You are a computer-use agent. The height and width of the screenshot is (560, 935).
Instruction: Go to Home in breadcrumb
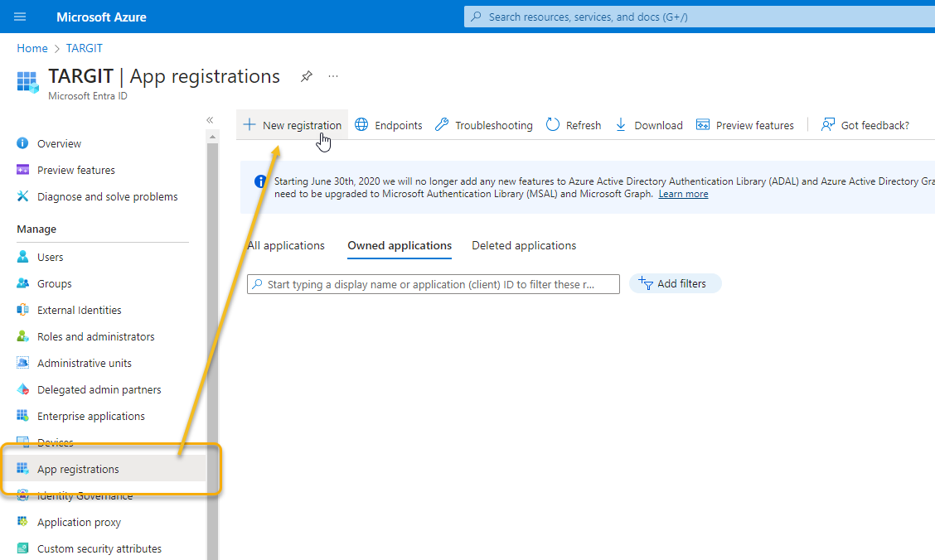32,48
